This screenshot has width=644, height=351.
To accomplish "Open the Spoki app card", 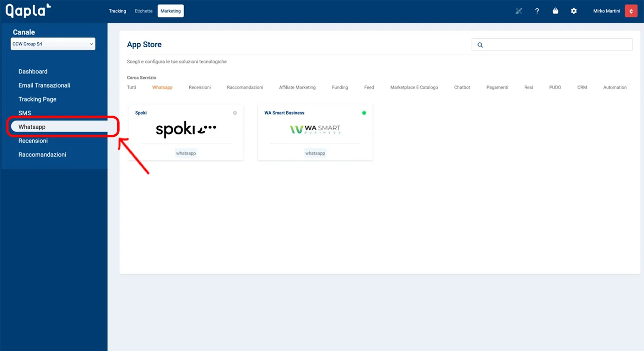I will [x=186, y=132].
